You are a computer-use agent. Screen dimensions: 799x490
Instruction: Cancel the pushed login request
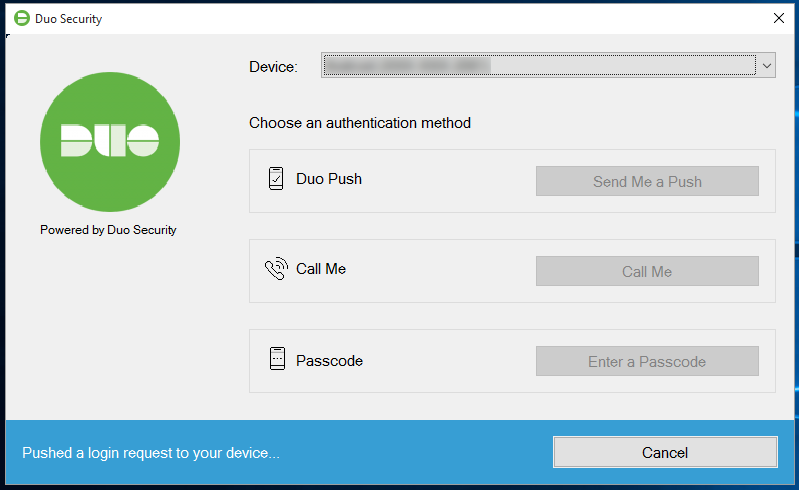[665, 452]
